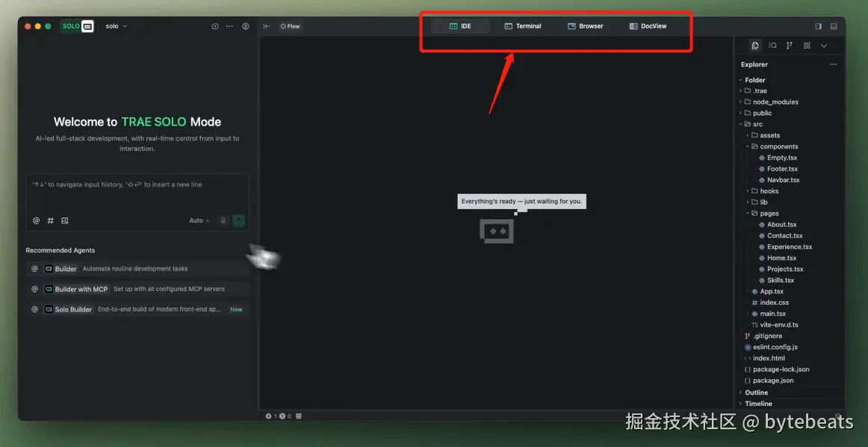Switch to the DocView tab
Image resolution: width=868 pixels, height=447 pixels.
click(x=648, y=26)
